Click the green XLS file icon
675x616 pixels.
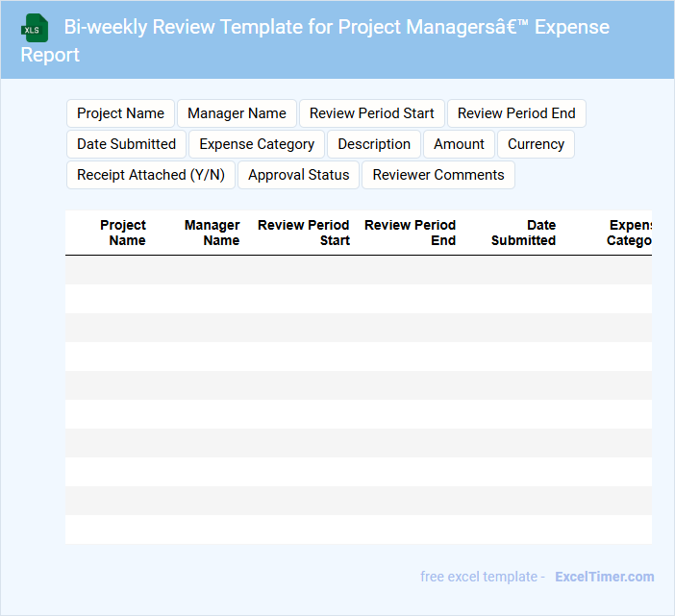35,28
